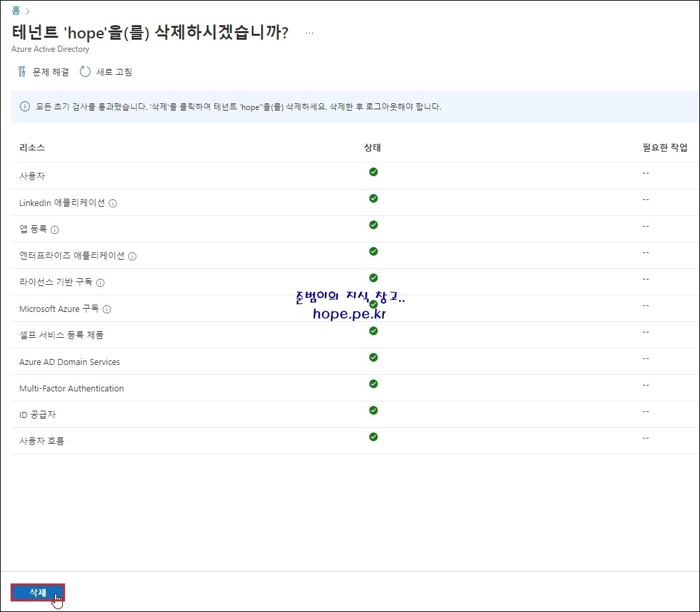
Task: Select the Azure AD Domain Services row label
Action: pyautogui.click(x=70, y=362)
